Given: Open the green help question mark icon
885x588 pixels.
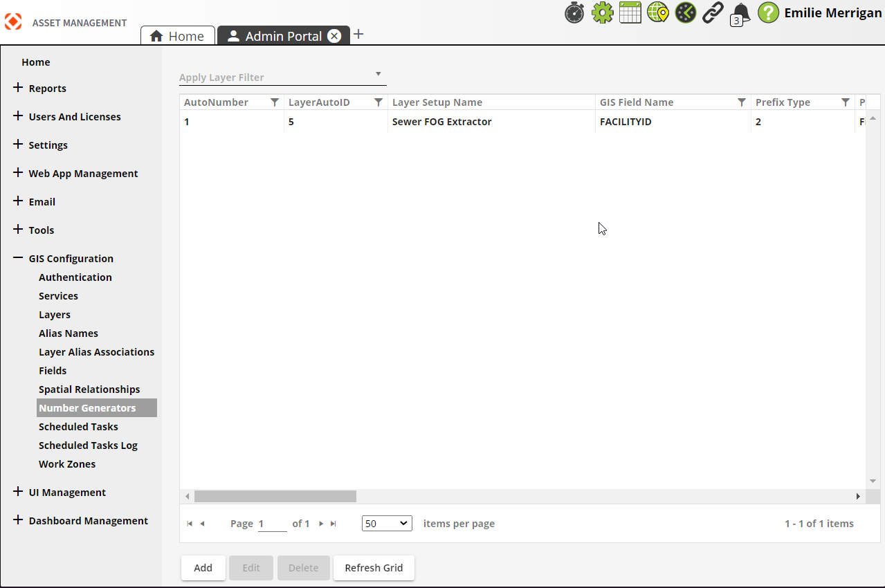Looking at the screenshot, I should 768,12.
